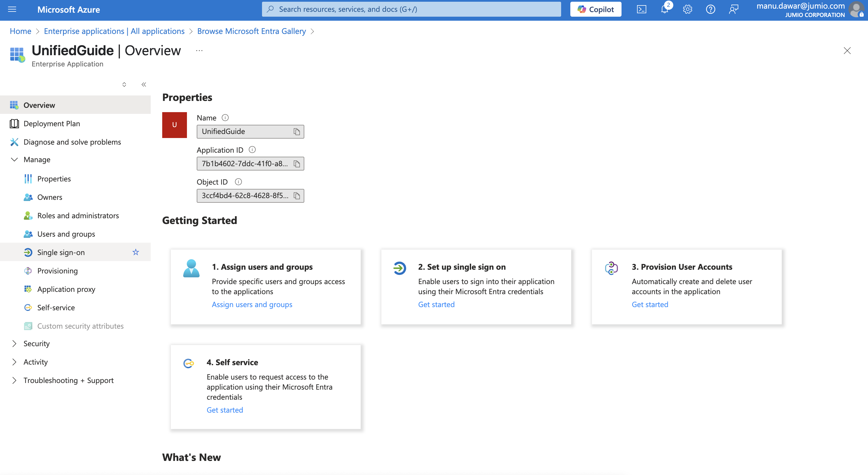The width and height of the screenshot is (868, 475).
Task: Copy the UnifiedGuide name field
Action: tap(297, 132)
